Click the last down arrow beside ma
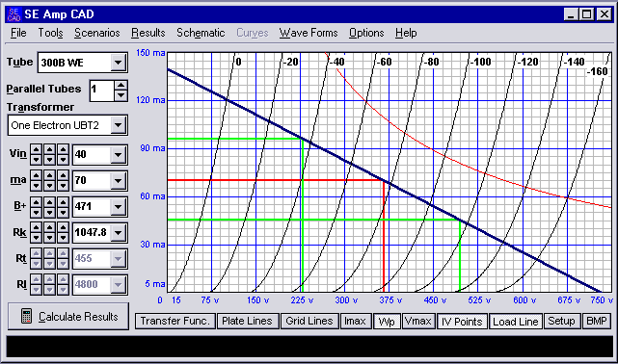Screen dimensions: 618x364 [63, 185]
